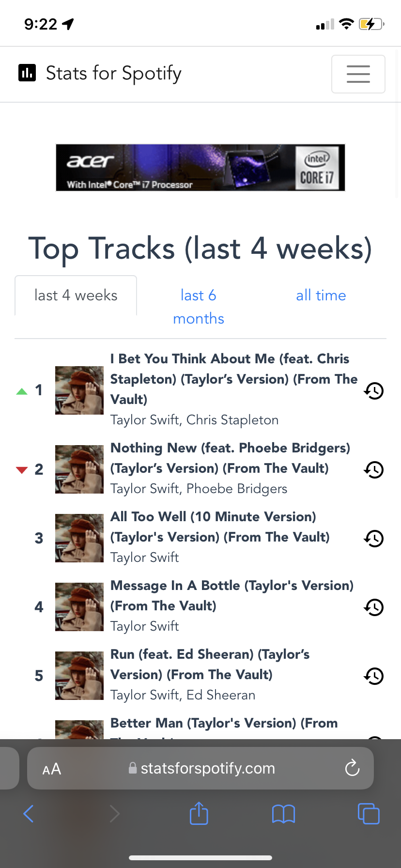Tap the statsforspotify.com address field
This screenshot has width=401, height=868.
[207, 768]
